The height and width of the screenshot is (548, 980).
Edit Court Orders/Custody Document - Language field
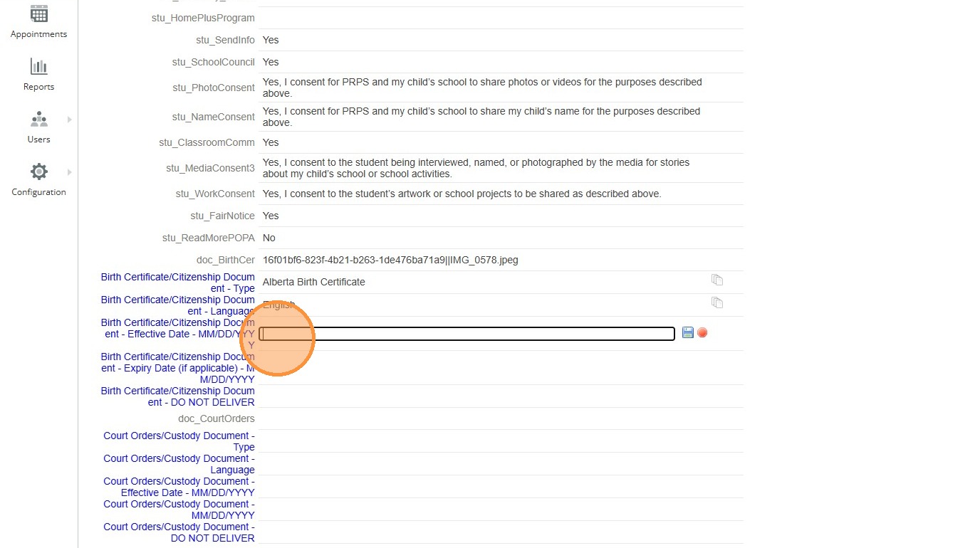pos(179,464)
